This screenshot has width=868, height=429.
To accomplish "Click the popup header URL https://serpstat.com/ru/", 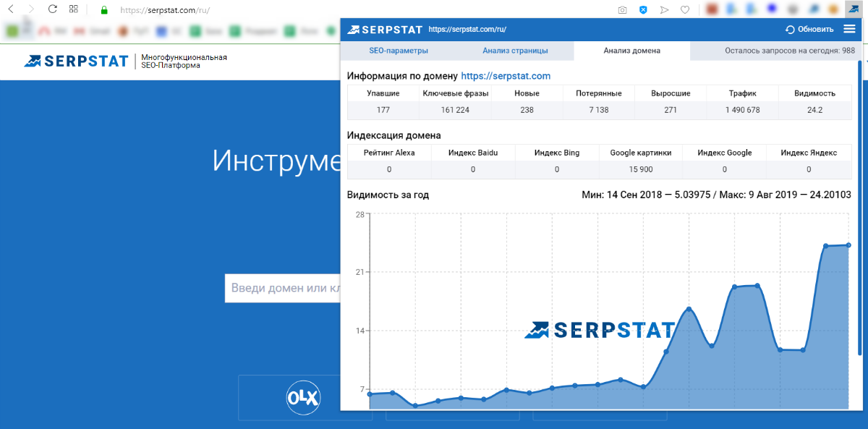I will (467, 30).
